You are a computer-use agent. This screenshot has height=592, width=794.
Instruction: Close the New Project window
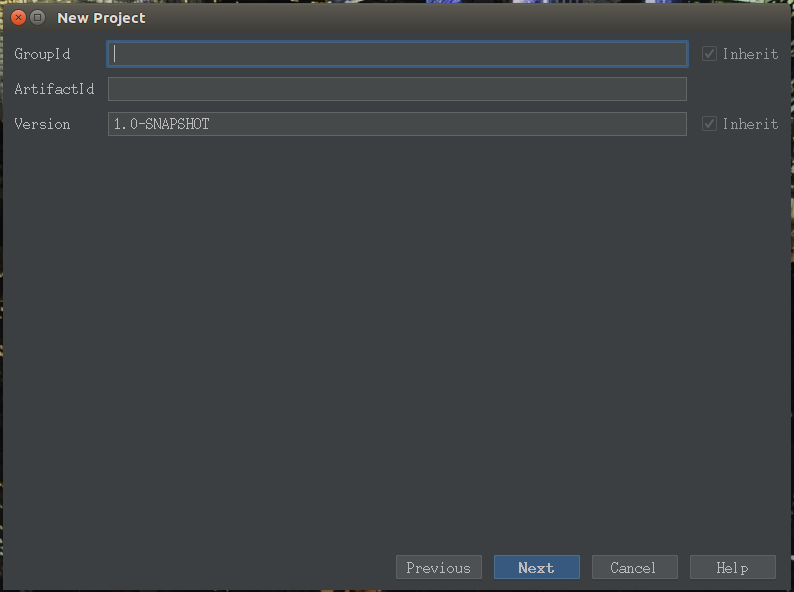(18, 18)
